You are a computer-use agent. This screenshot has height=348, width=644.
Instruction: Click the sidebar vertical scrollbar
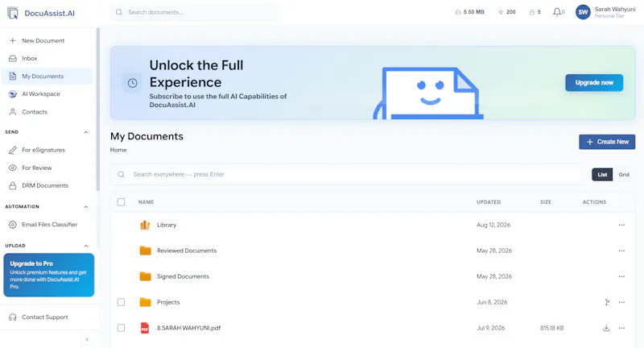(97, 110)
